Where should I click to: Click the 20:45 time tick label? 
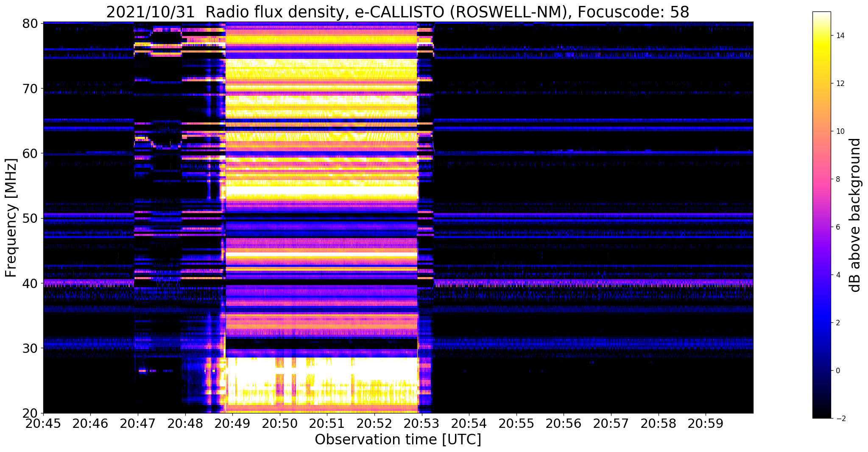[43, 423]
